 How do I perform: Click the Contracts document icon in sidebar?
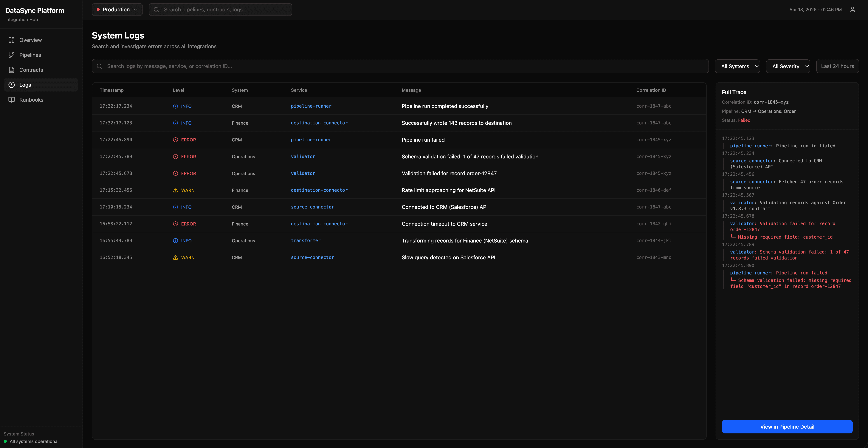click(x=11, y=70)
